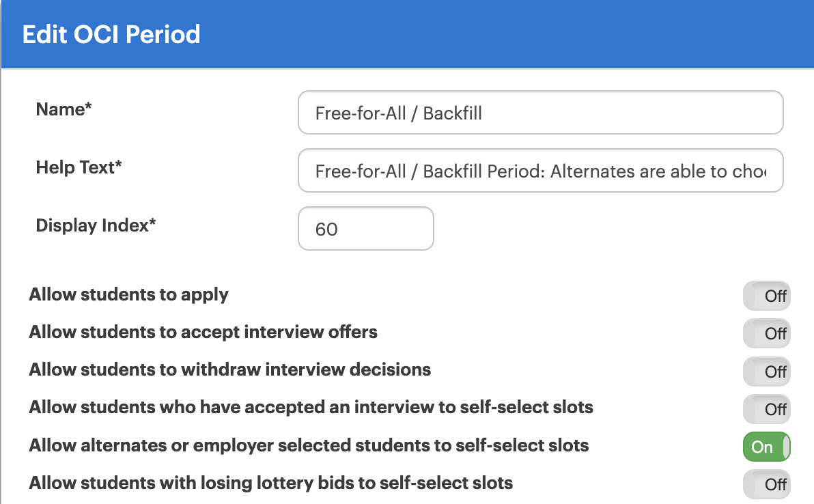Turn off the alternates self-select slots toggle
Image resolution: width=814 pixels, height=504 pixels.
point(766,447)
